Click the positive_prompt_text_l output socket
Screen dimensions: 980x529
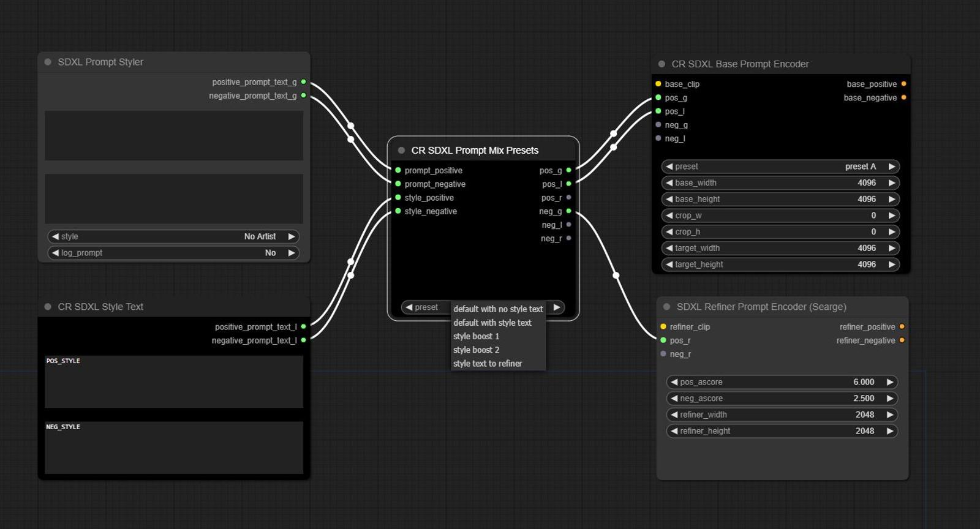click(x=303, y=327)
